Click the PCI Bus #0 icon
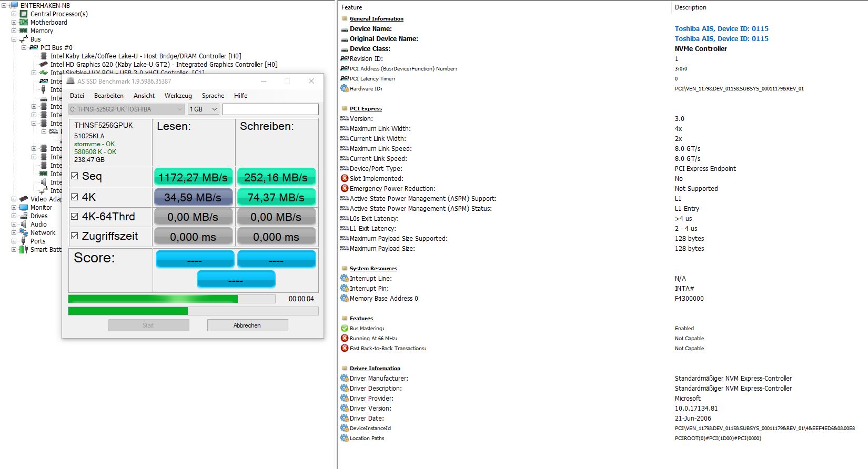The height and width of the screenshot is (469, 868). (34, 47)
